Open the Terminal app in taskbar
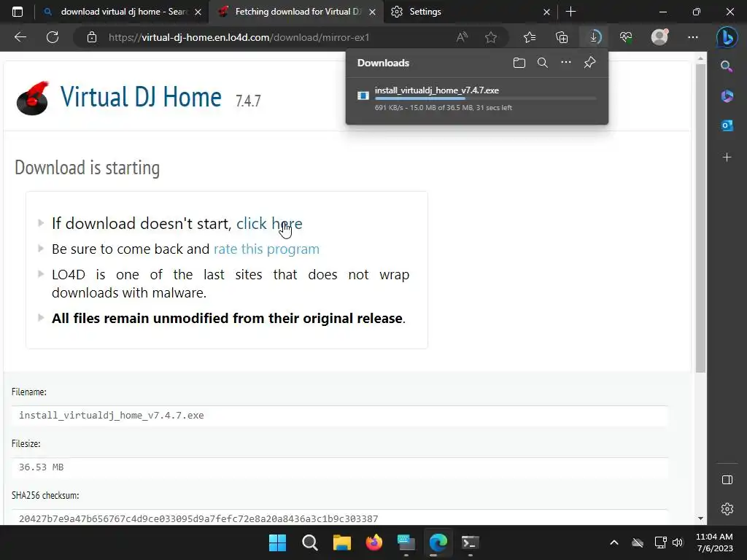The height and width of the screenshot is (560, 747). (471, 542)
